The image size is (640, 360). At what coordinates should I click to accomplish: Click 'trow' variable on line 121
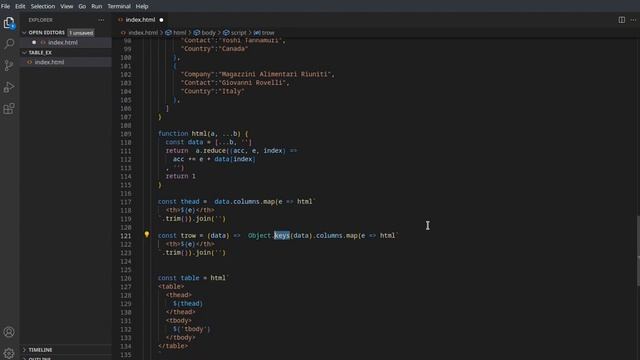pos(188,236)
